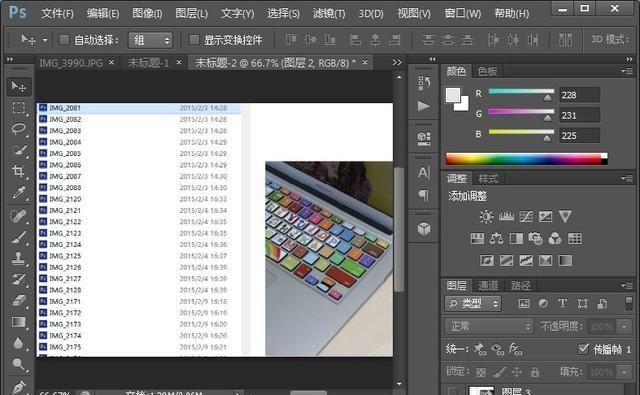
Task: Add a Brightness/Contrast adjustment
Action: point(486,216)
